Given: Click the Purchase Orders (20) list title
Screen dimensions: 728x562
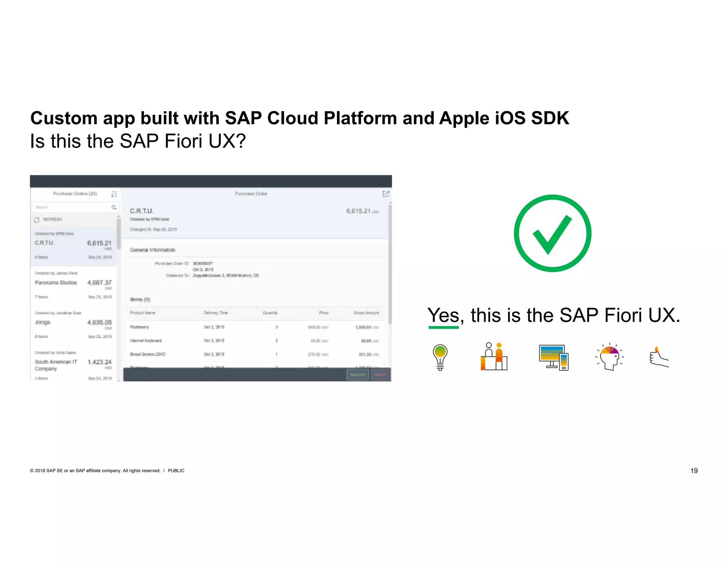Looking at the screenshot, I should (75, 194).
